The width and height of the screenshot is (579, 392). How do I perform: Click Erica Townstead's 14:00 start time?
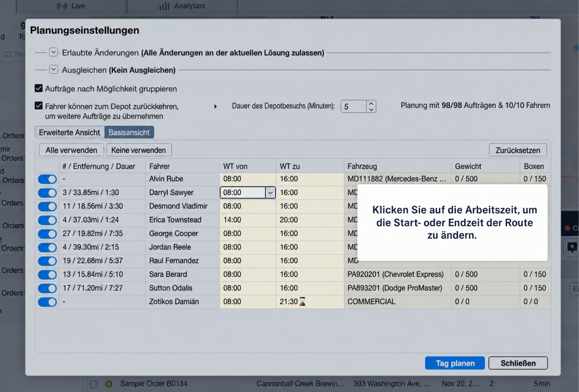point(248,220)
